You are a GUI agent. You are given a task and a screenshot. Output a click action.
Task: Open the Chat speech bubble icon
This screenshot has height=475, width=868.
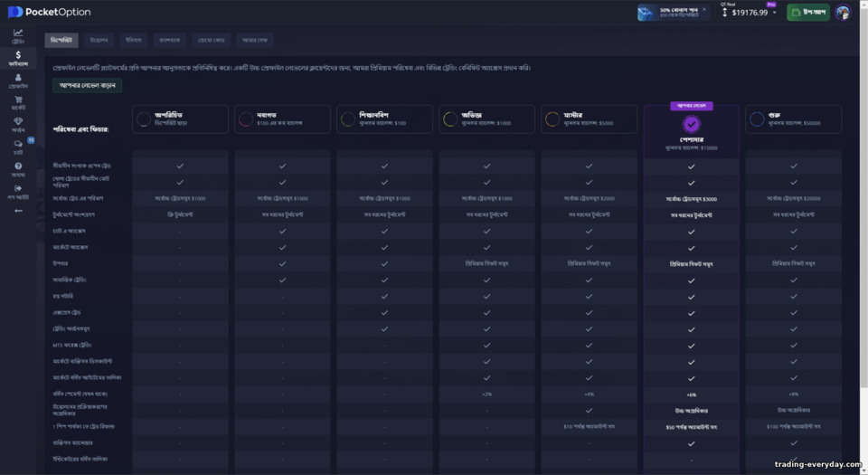18,144
